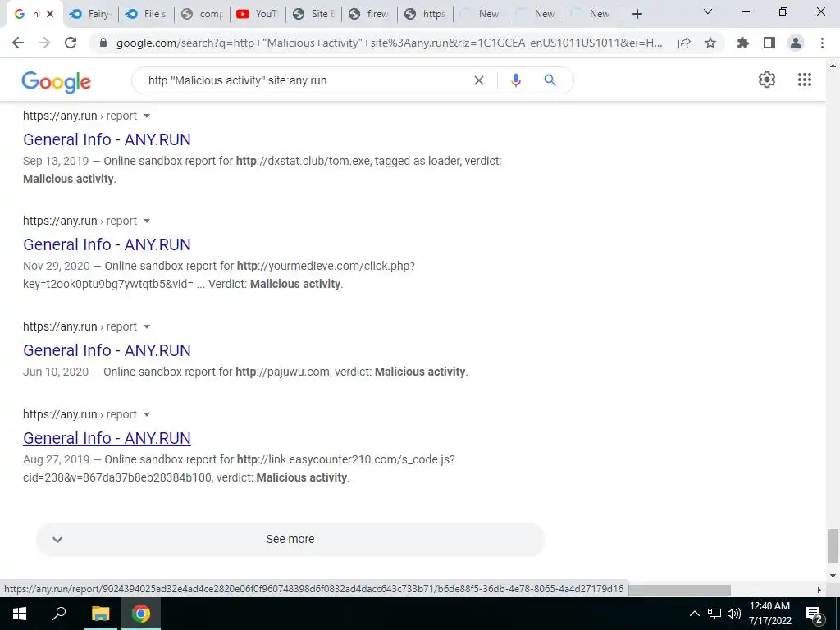Viewport: 840px width, 630px height.
Task: Switch to the firew tab
Action: [370, 14]
